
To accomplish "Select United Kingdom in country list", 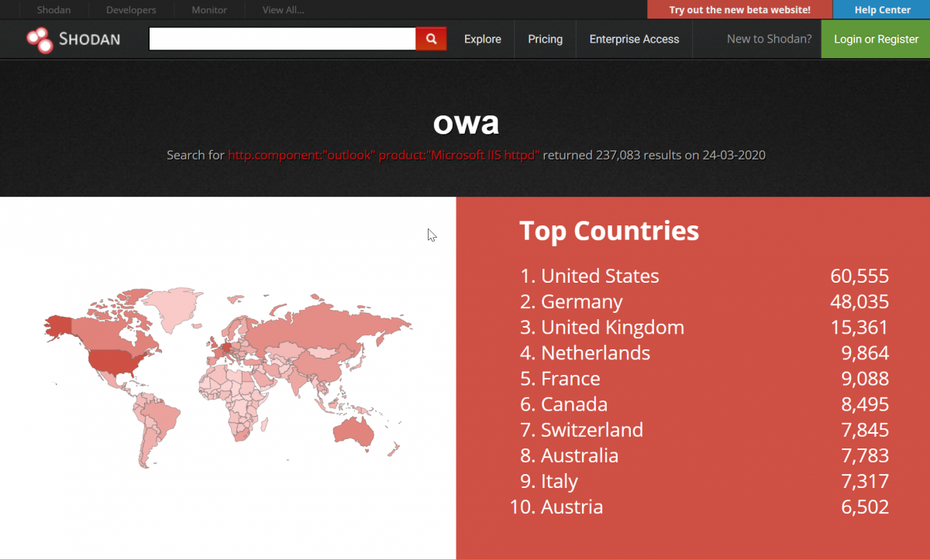I will [612, 327].
